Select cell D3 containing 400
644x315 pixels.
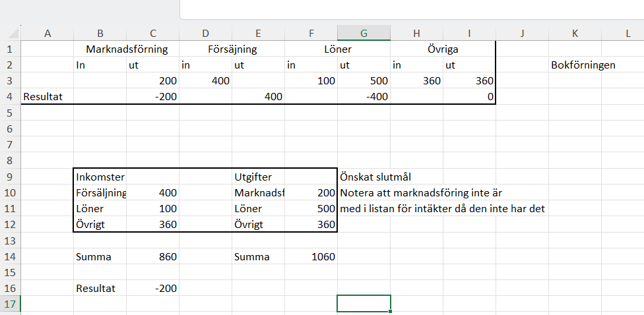(206, 81)
